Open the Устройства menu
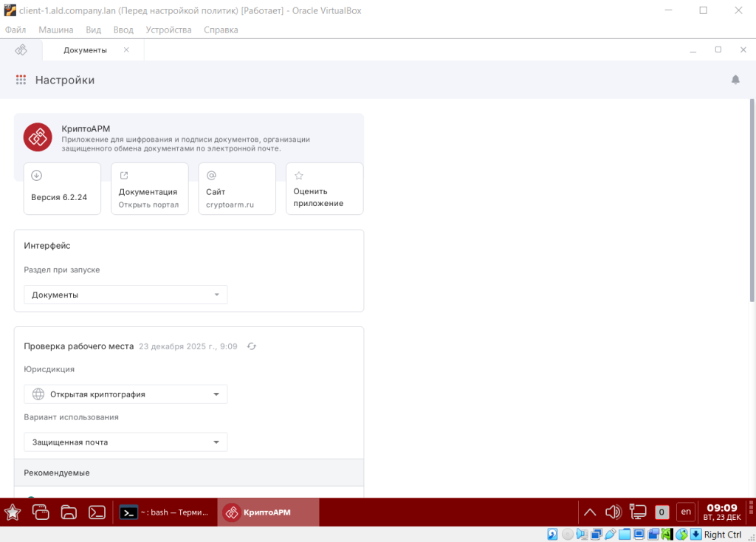Viewport: 756px width, 542px height. point(168,30)
